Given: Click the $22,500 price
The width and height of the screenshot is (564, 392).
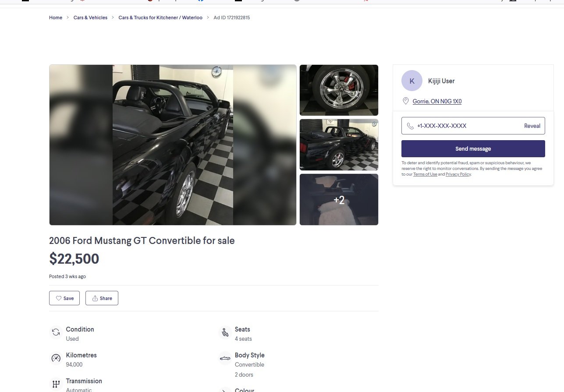Looking at the screenshot, I should pyautogui.click(x=74, y=259).
